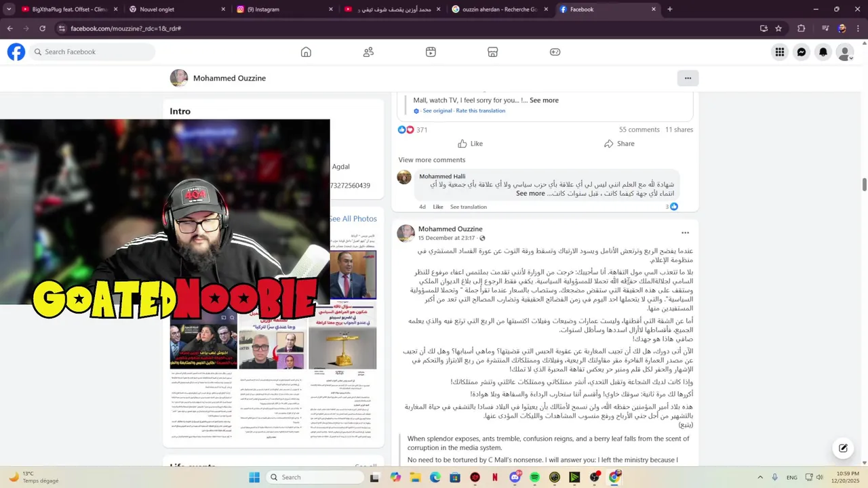This screenshot has height=488, width=868.
Task: Click the taskbar Search box
Action: click(315, 477)
